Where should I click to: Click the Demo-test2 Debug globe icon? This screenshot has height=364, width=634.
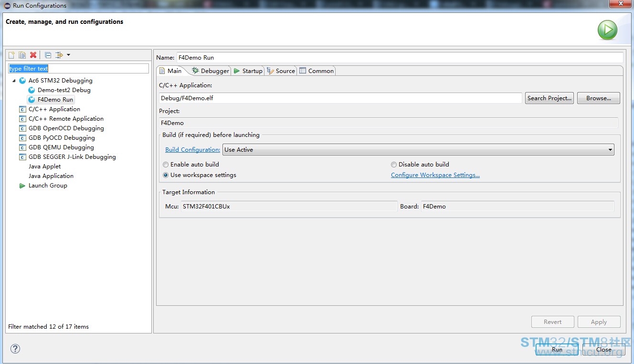[32, 90]
